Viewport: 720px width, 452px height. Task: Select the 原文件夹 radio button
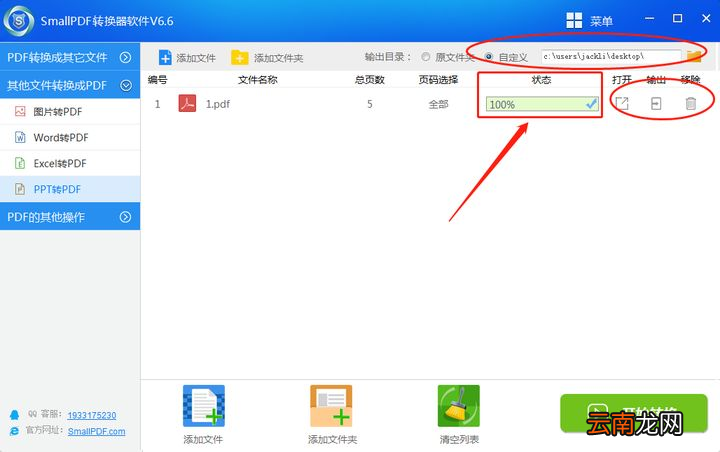click(427, 57)
